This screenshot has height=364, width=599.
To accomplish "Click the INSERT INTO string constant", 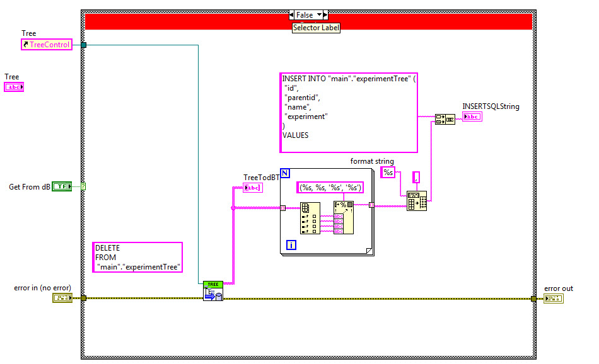I will click(348, 113).
